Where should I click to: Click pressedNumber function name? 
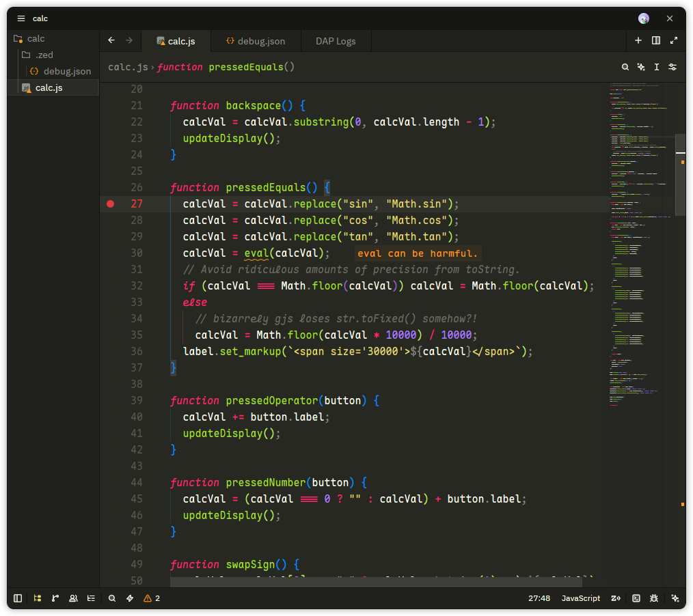coord(266,482)
